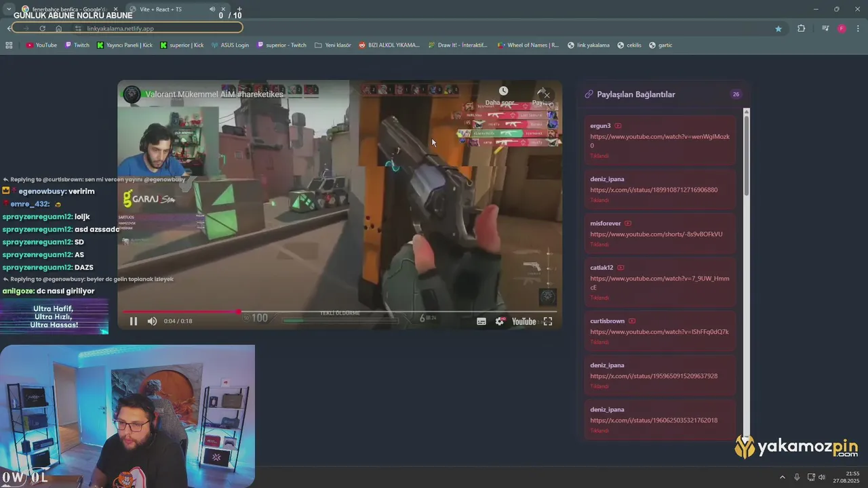Close the Vite + React + TS tab

pyautogui.click(x=224, y=9)
